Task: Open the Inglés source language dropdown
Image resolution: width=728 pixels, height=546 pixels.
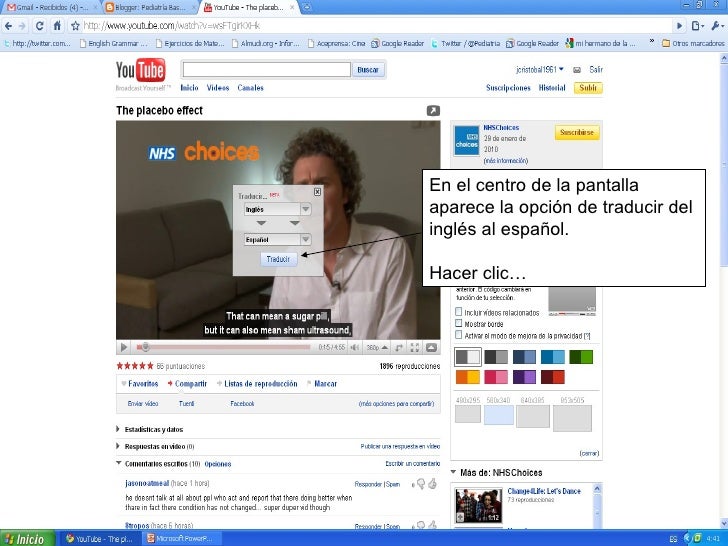Action: [x=278, y=209]
